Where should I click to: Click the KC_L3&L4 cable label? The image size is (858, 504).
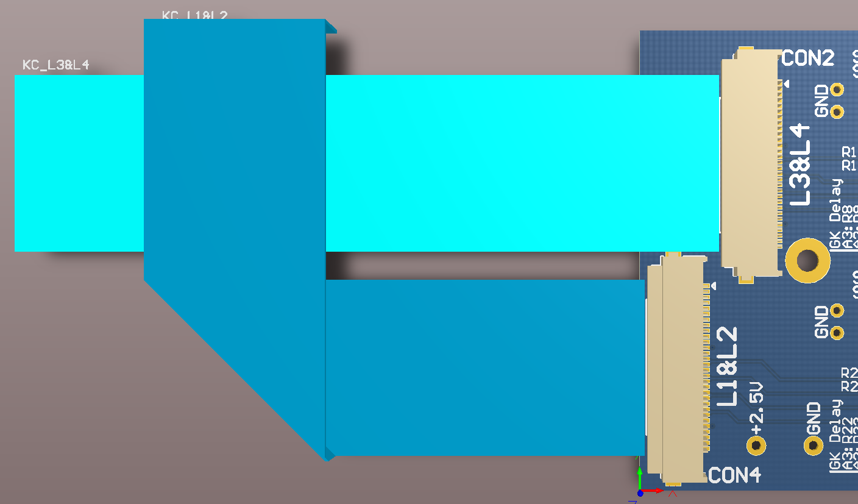click(55, 65)
